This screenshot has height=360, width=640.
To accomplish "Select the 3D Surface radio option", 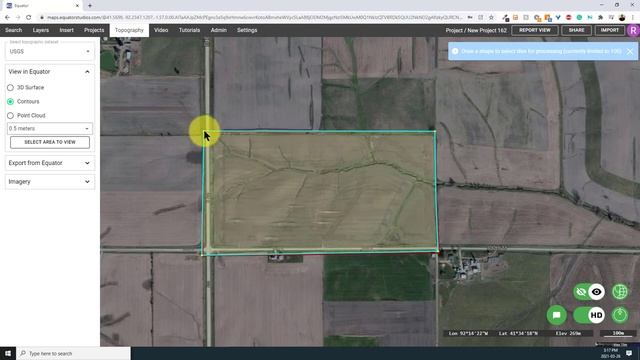I will point(10,88).
